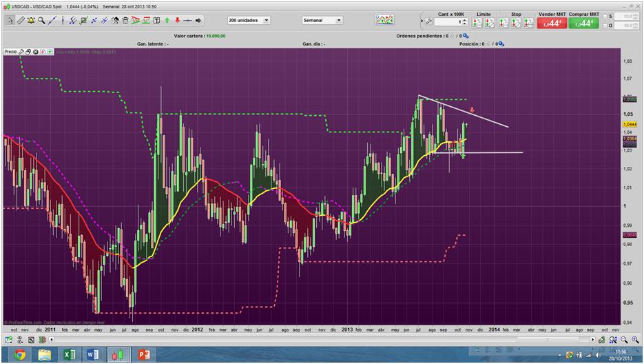The image size is (644, 364).
Task: Select the arrow pointer tool
Action: click(10, 21)
